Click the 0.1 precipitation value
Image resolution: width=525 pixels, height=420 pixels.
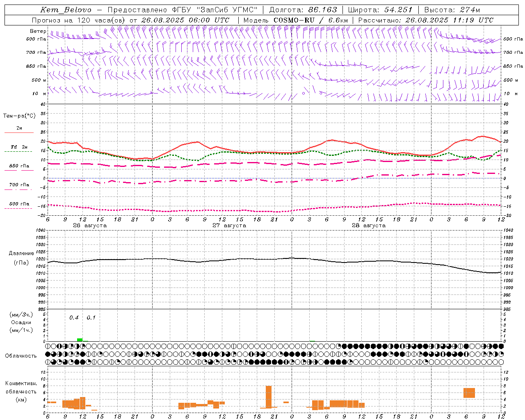[91, 318]
